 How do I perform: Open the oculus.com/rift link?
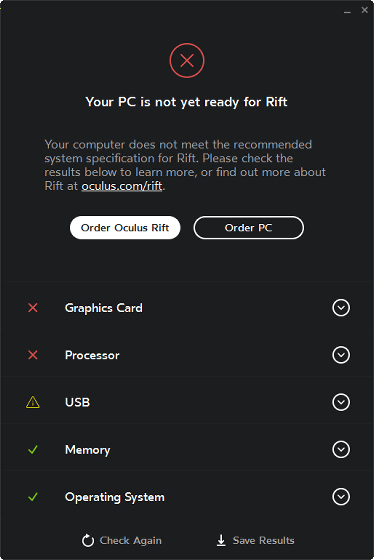click(122, 186)
